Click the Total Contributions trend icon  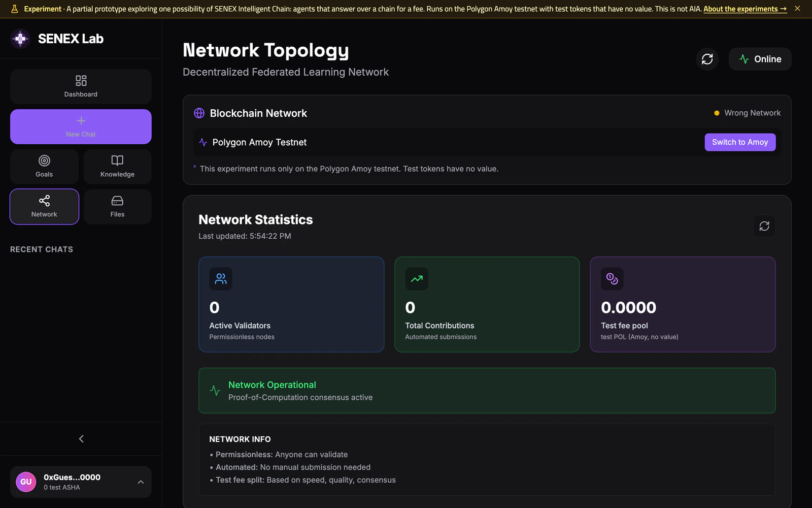(x=417, y=279)
